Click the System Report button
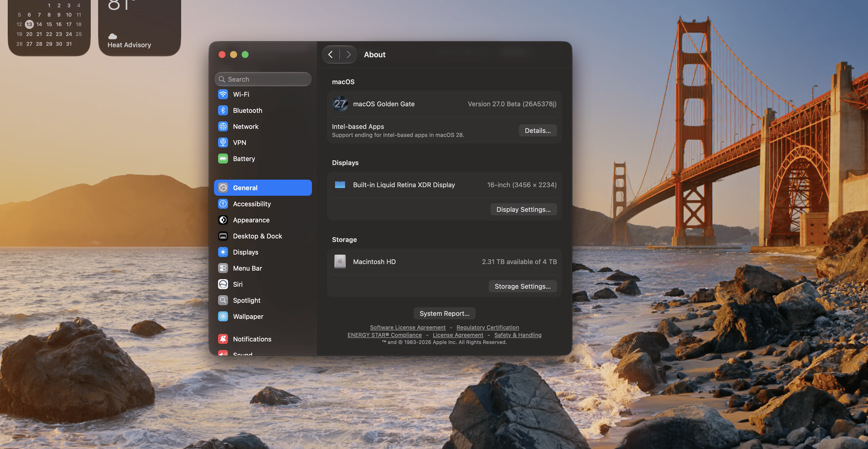The height and width of the screenshot is (449, 868). click(444, 313)
